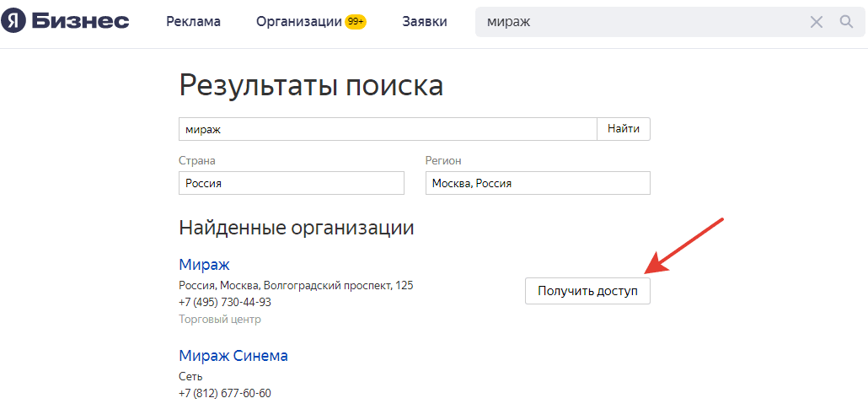Click the Бизнес wordmark in header

(x=80, y=22)
